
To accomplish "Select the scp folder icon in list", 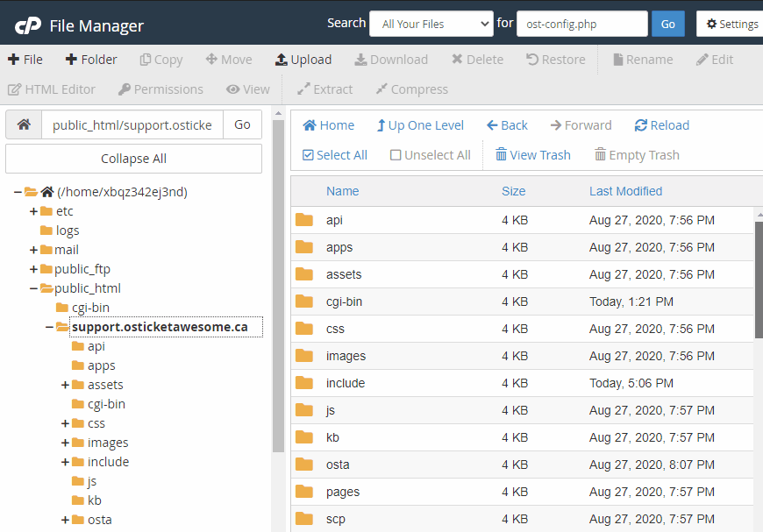I will (304, 519).
